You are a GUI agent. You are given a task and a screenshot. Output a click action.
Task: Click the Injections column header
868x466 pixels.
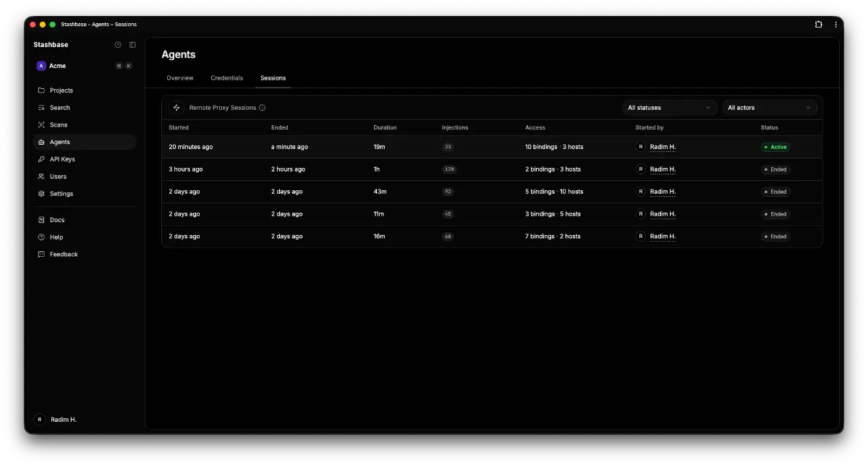pos(455,127)
